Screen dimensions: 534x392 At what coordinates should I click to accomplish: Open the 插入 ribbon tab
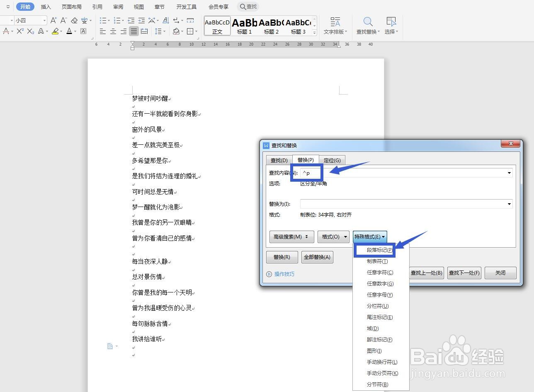[46, 6]
